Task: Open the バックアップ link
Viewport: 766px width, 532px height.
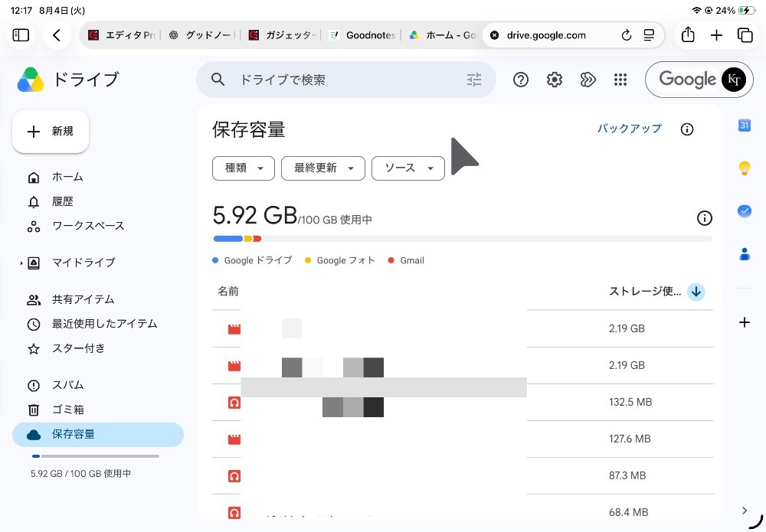Action: (x=629, y=129)
